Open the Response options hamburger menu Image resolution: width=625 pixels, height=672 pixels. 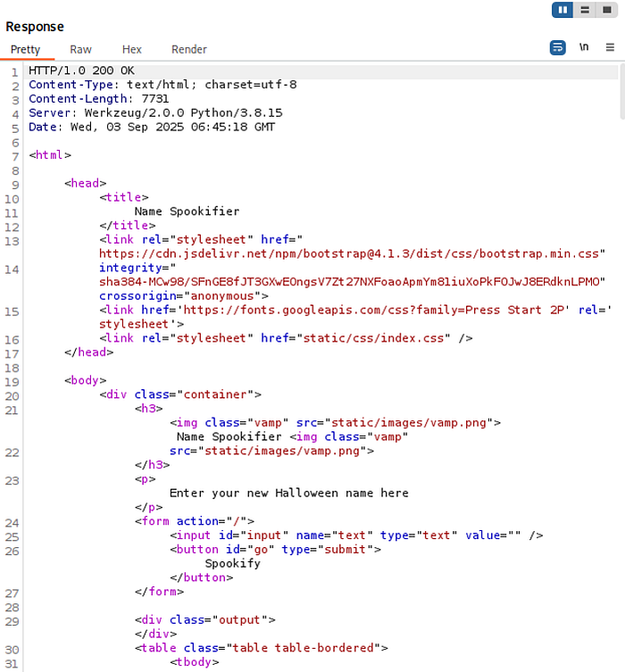610,47
